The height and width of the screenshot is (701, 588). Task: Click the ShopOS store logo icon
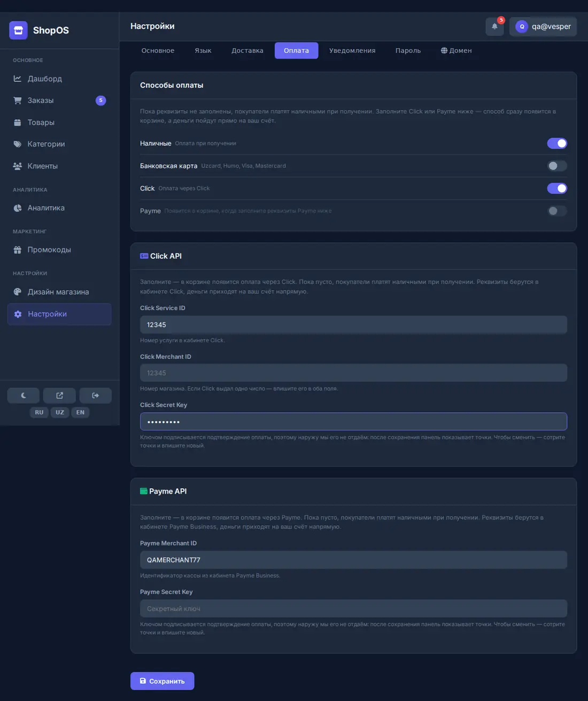click(x=18, y=30)
